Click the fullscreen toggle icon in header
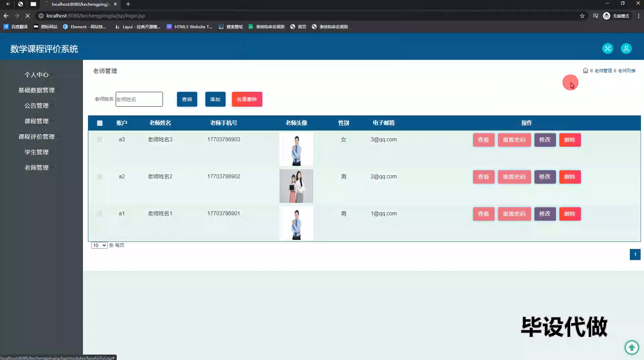 (607, 49)
